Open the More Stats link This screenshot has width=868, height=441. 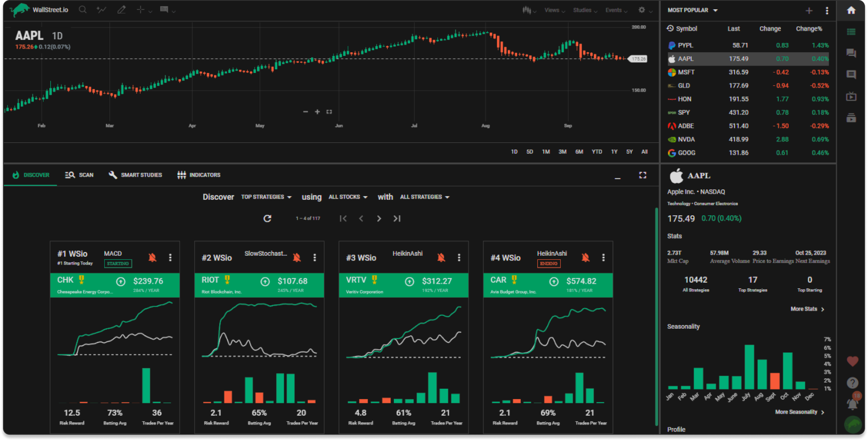808,309
